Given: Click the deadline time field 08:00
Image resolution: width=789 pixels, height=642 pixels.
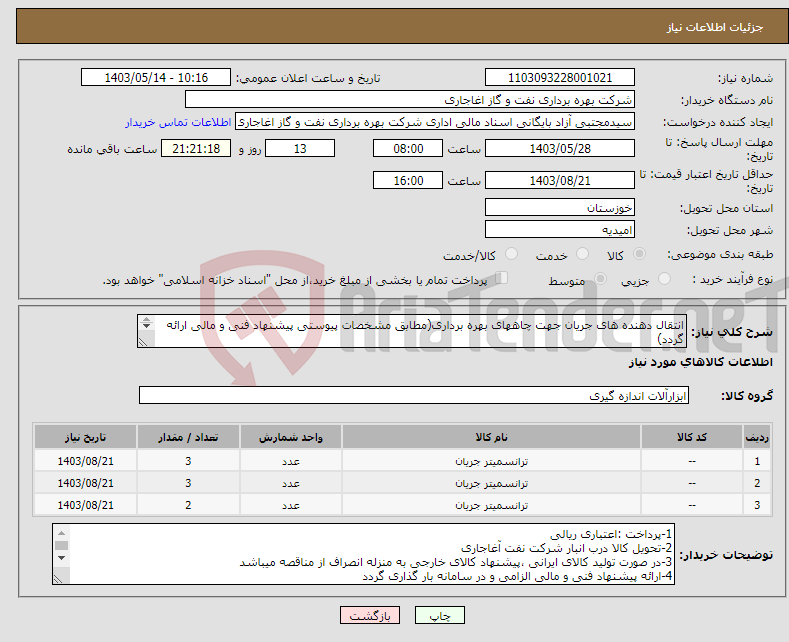Looking at the screenshot, I should point(408,148).
